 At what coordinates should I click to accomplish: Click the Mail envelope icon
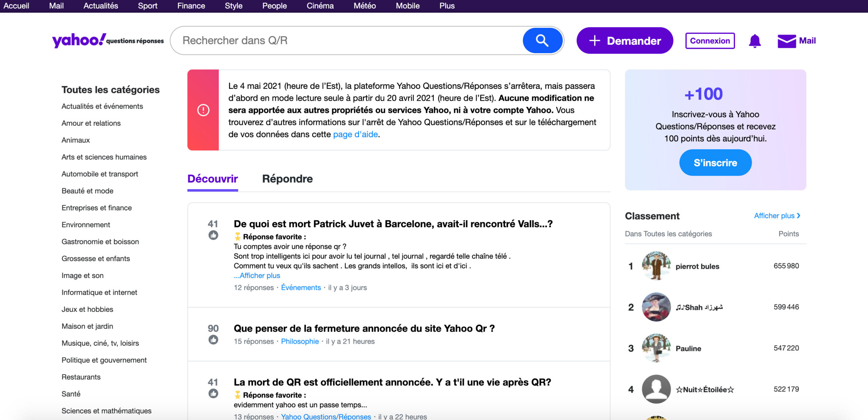click(x=787, y=41)
